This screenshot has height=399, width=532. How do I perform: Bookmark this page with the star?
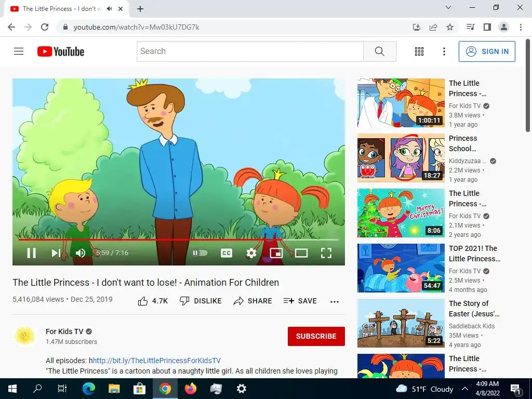tap(450, 27)
